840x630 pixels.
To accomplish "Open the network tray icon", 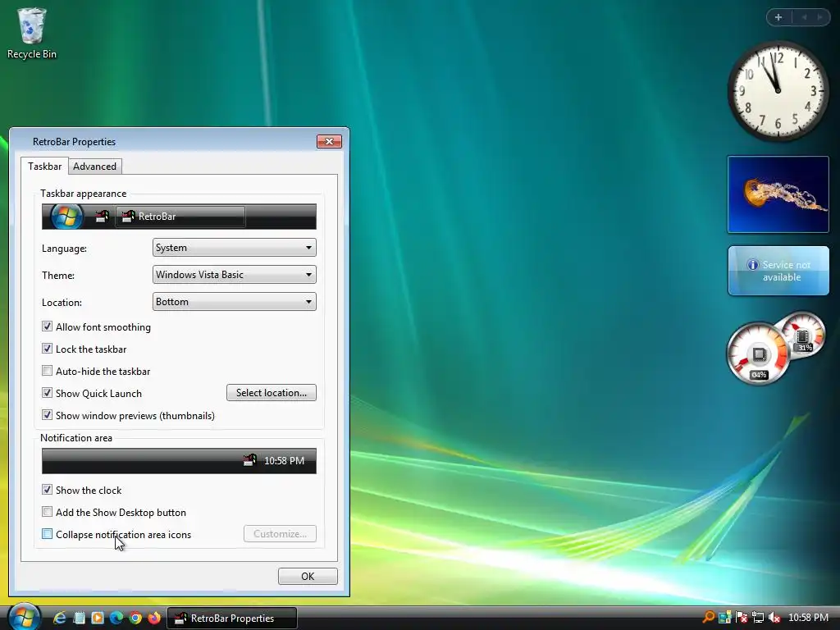I will pos(757,618).
